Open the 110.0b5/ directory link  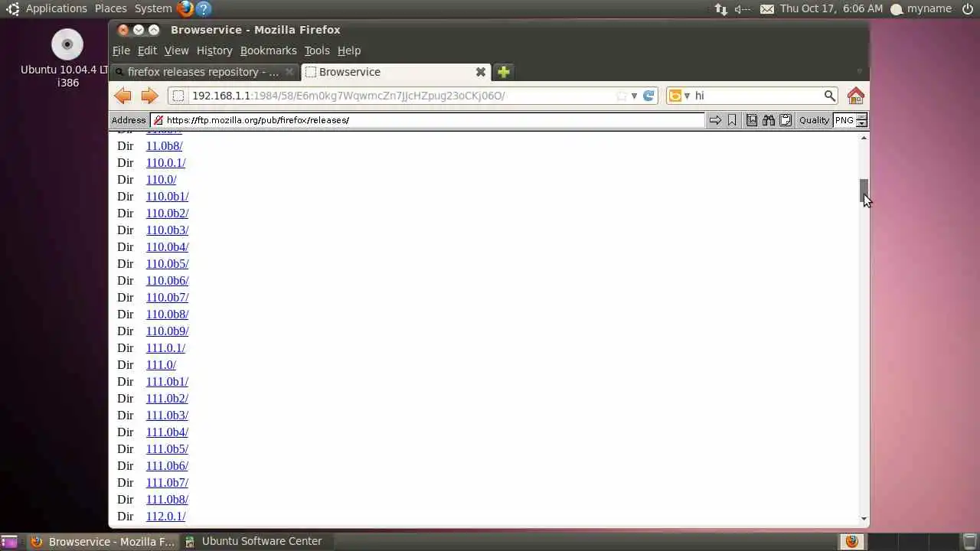point(167,264)
